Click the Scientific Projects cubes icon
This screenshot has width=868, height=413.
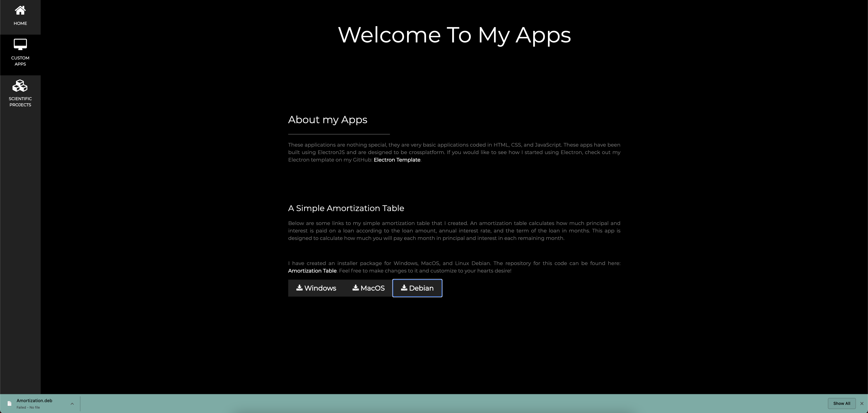click(20, 86)
